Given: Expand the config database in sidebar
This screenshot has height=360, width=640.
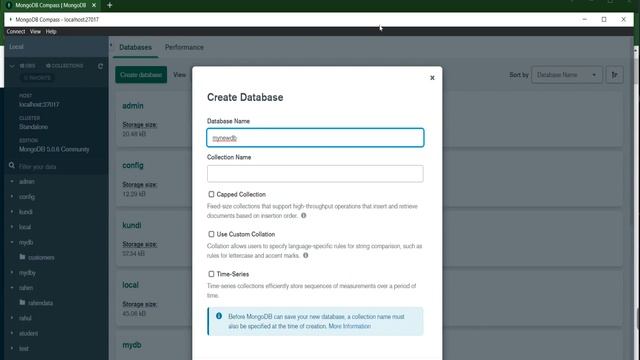Looking at the screenshot, I should point(12,196).
